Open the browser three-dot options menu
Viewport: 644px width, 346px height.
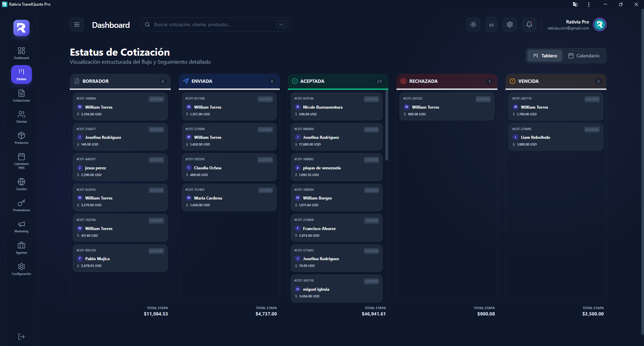(589, 4)
